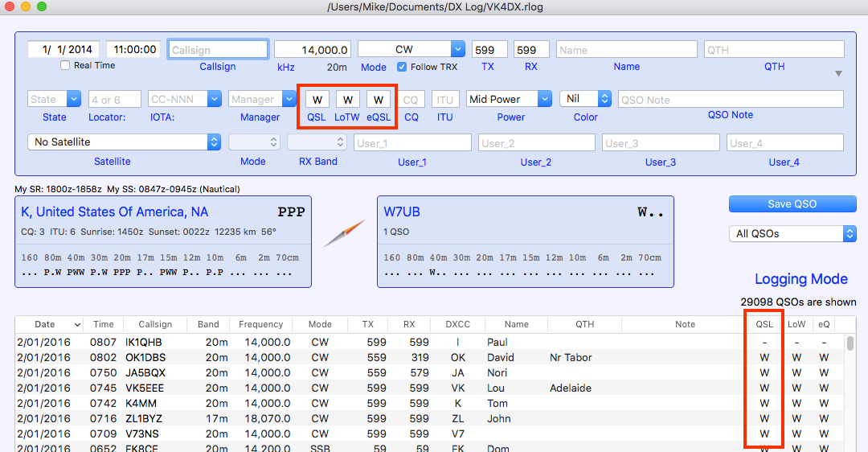Click the K, United States Of America heading
The image size is (868, 452).
(x=115, y=212)
